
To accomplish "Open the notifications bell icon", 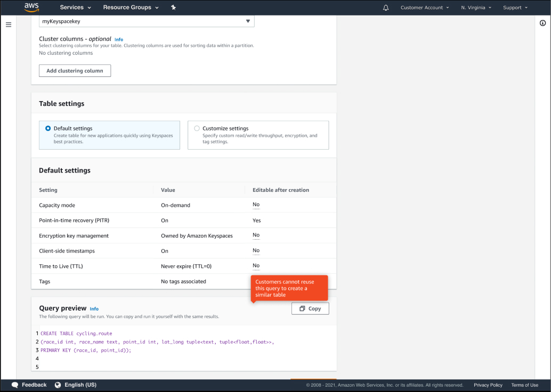I will pyautogui.click(x=385, y=7).
